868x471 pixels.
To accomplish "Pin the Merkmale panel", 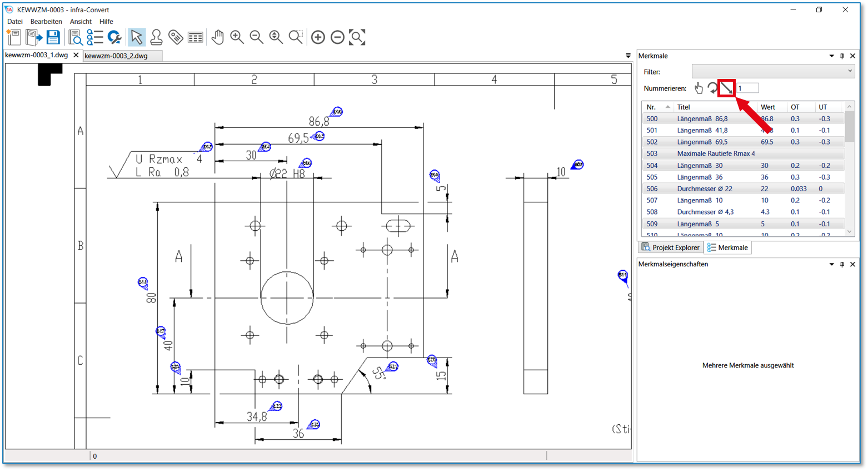I will 842,56.
